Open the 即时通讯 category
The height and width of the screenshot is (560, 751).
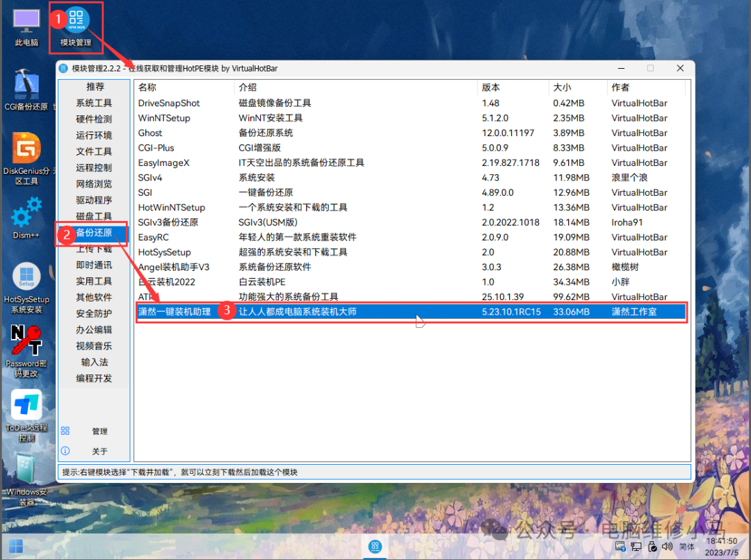point(95,265)
